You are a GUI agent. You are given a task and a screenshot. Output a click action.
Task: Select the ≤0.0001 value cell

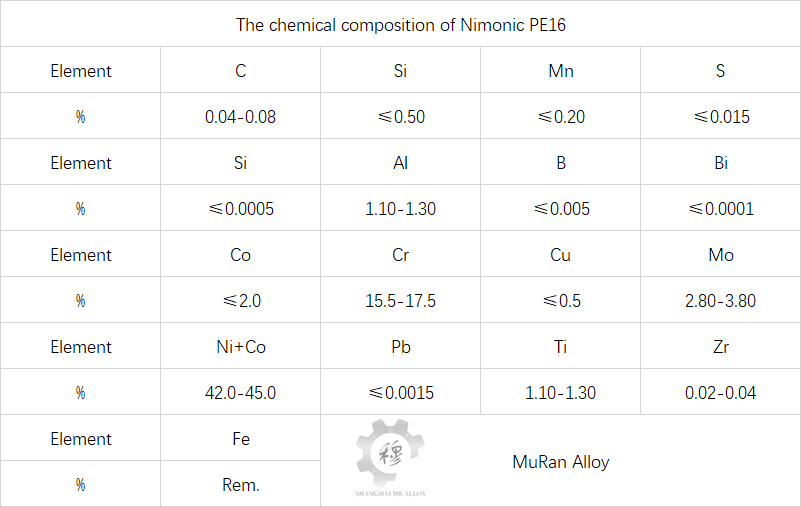click(x=720, y=209)
